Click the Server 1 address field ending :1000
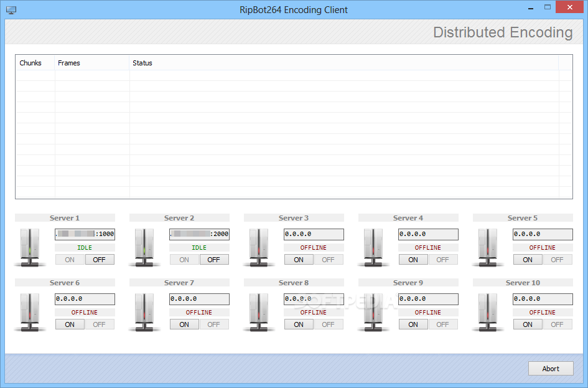 point(85,234)
